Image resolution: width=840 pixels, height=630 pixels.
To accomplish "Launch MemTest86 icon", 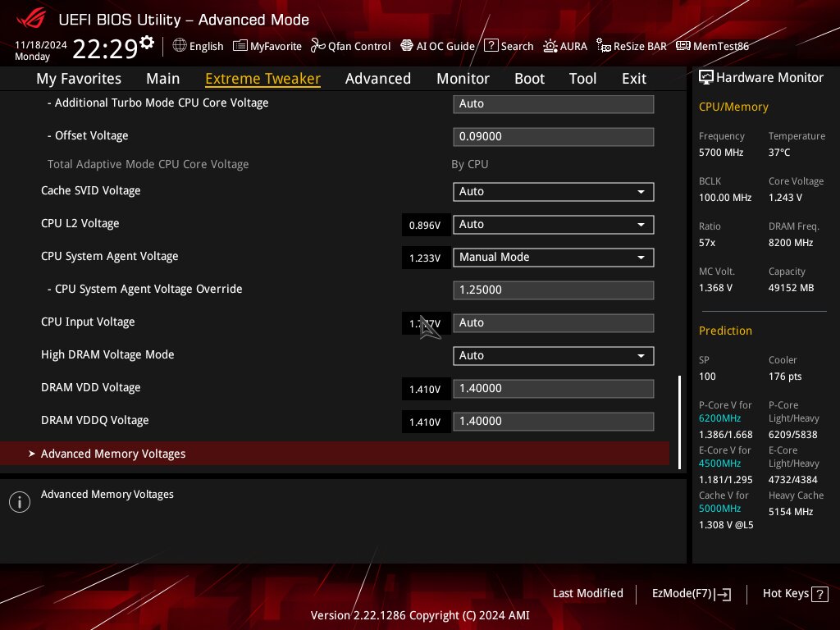I will coord(683,46).
